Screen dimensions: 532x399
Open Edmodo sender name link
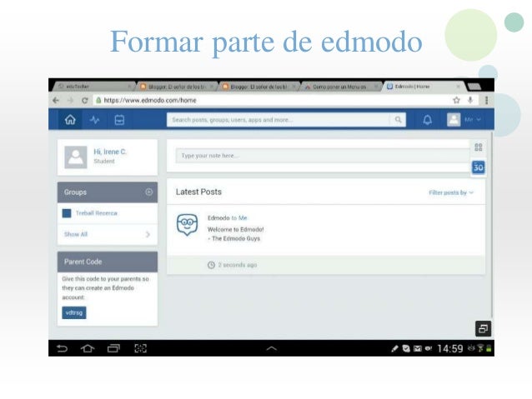coord(218,218)
